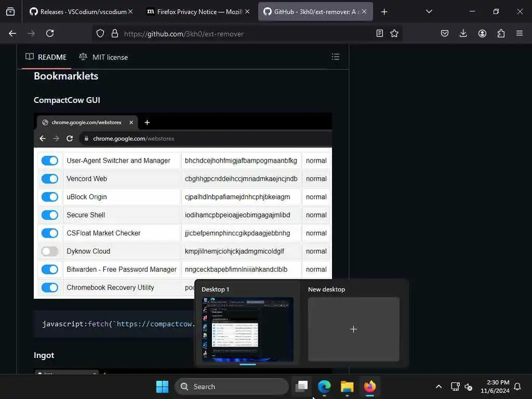Click the Bookmarklets heading
The width and height of the screenshot is (532, 399).
[66, 76]
